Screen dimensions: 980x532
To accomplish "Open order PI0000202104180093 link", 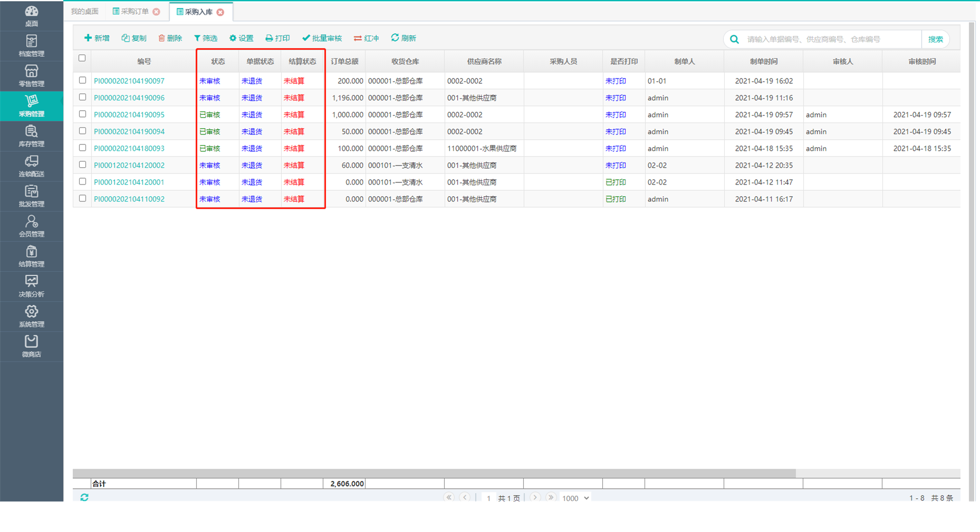I will pyautogui.click(x=129, y=148).
